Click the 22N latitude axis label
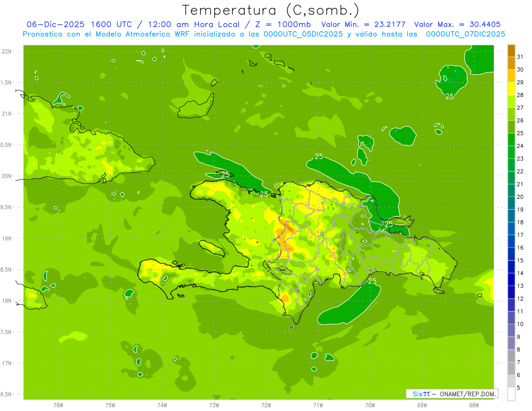The width and height of the screenshot is (532, 411). pyautogui.click(x=7, y=51)
